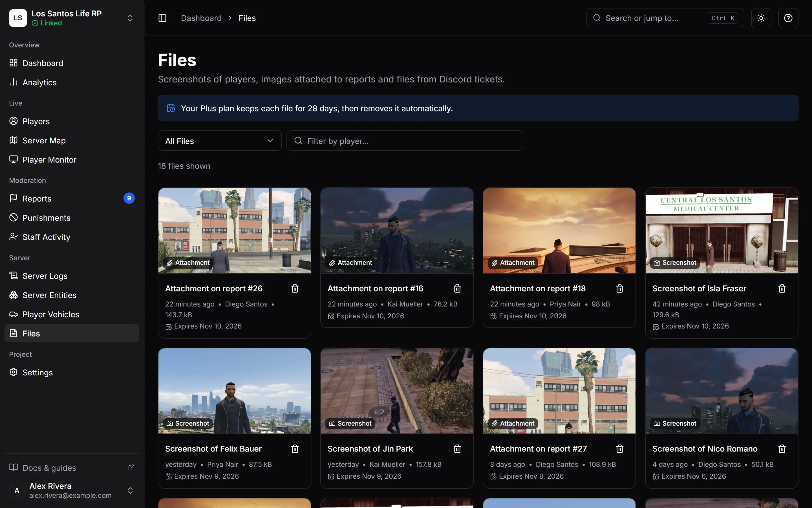Delete Attachment on report #27 file
Screen dimensions: 812x508
pyautogui.click(x=620, y=449)
